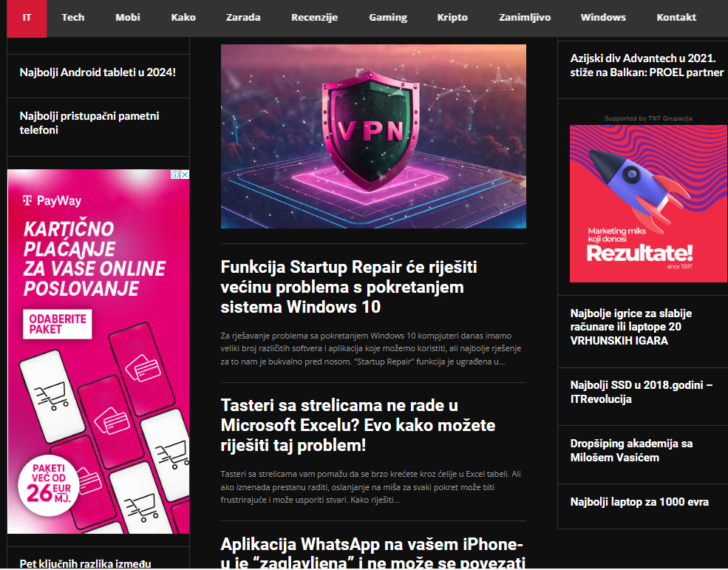Image resolution: width=728 pixels, height=570 pixels.
Task: Open the VPN shield article image
Action: click(373, 137)
